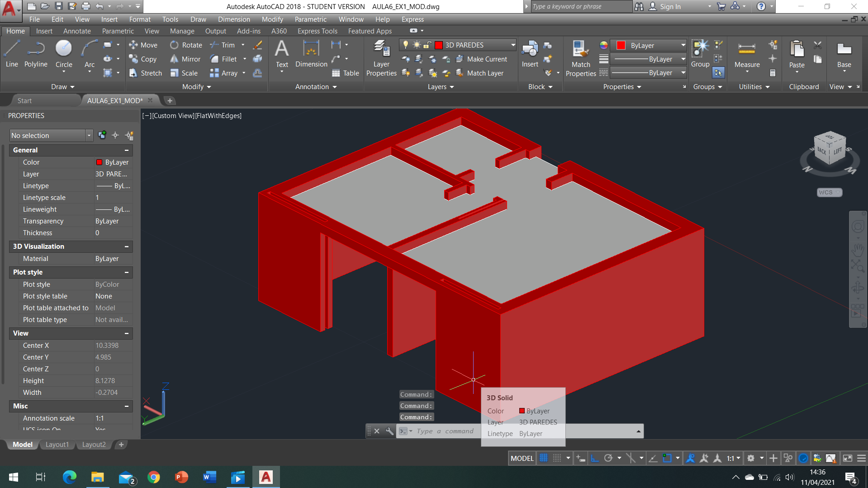The width and height of the screenshot is (868, 488).
Task: Toggle grid display in status bar
Action: click(x=544, y=458)
